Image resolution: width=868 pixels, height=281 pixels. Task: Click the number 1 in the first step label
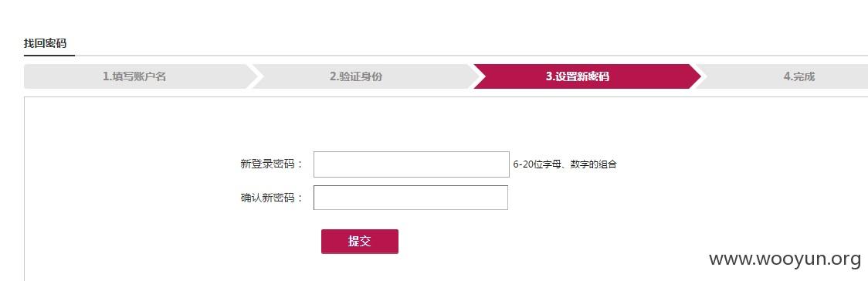tap(106, 77)
